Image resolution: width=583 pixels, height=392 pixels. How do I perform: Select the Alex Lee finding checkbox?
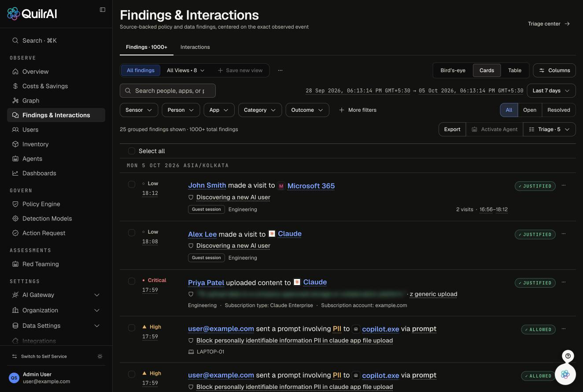coord(131,233)
